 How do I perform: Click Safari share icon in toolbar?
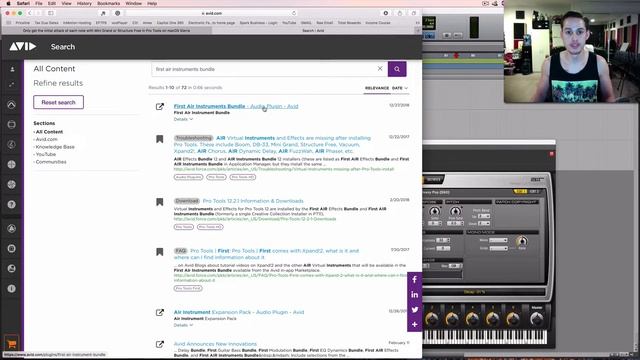pyautogui.click(x=400, y=13)
